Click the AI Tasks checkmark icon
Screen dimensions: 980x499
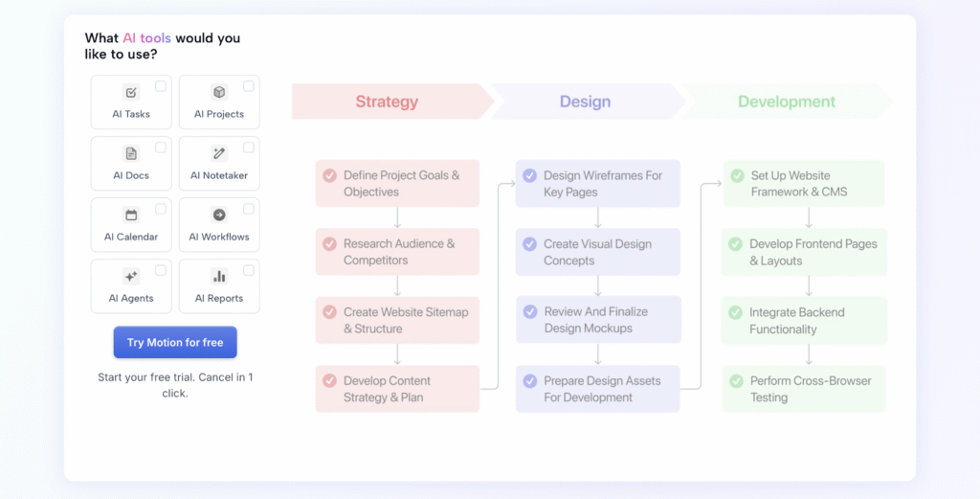pyautogui.click(x=131, y=92)
